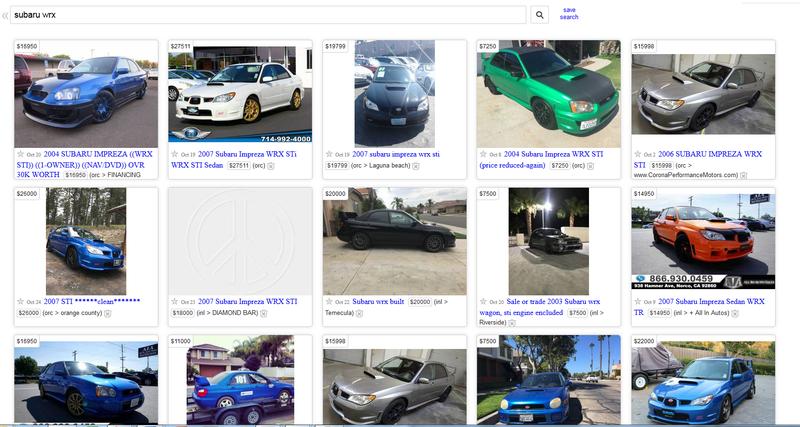Open 2007 Impreza Sedan WRX TR title
This screenshot has width=800, height=427.
(699, 307)
